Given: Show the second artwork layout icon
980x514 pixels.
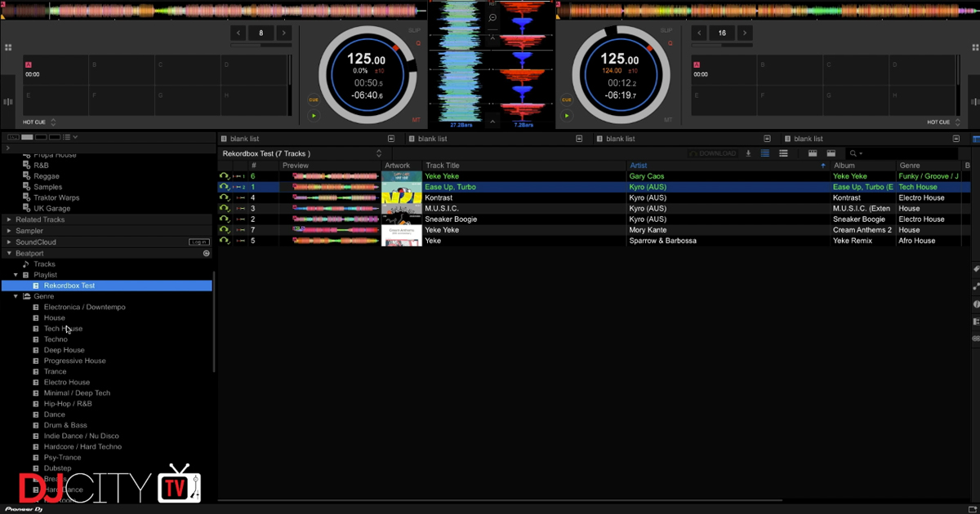Looking at the screenshot, I should click(x=831, y=153).
